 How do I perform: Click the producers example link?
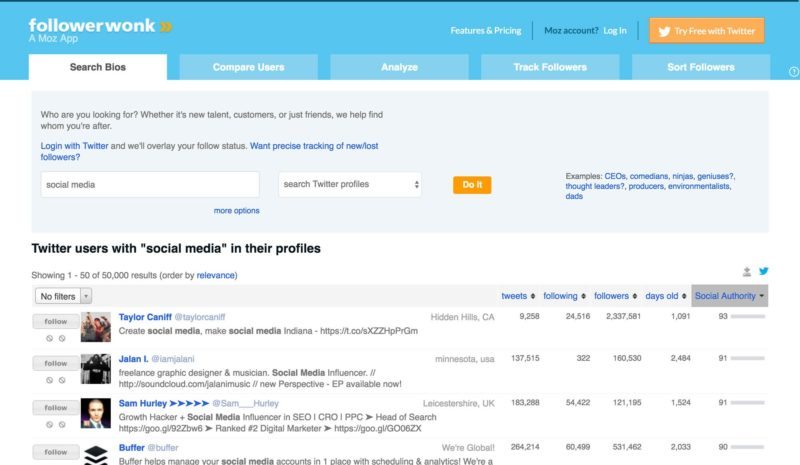(646, 186)
